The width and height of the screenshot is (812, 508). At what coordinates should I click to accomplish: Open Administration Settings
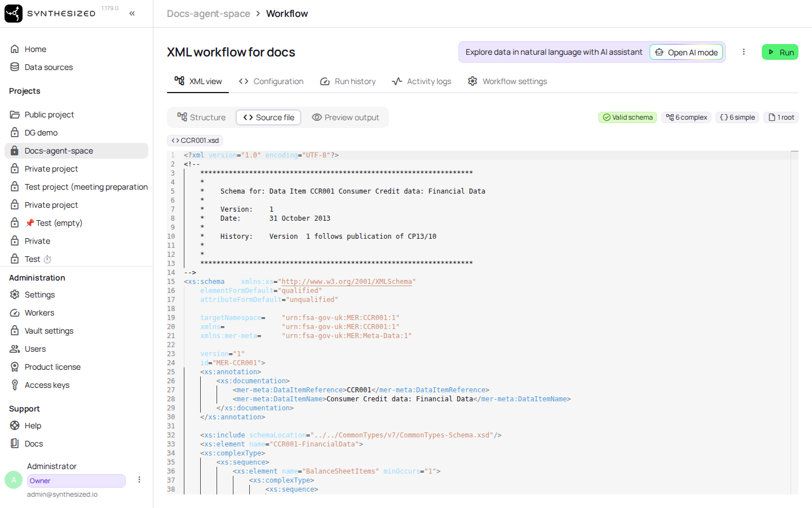[76, 295]
